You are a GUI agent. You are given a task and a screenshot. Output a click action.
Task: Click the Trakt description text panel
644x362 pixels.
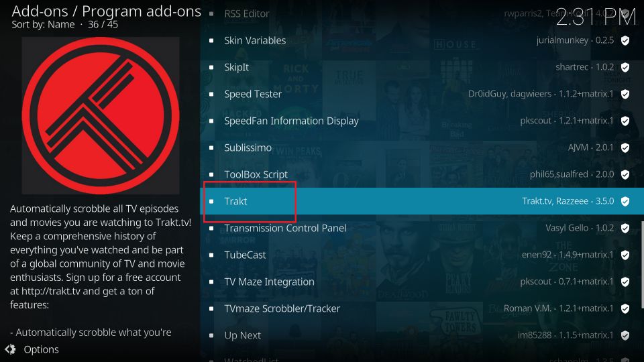pyautogui.click(x=101, y=270)
